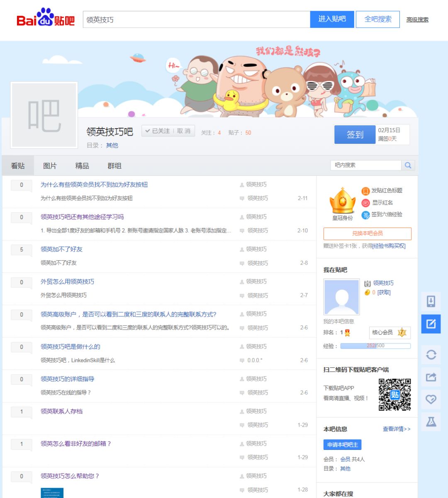Click the reply count 5 badge
This screenshot has height=498, width=448.
coord(22,250)
